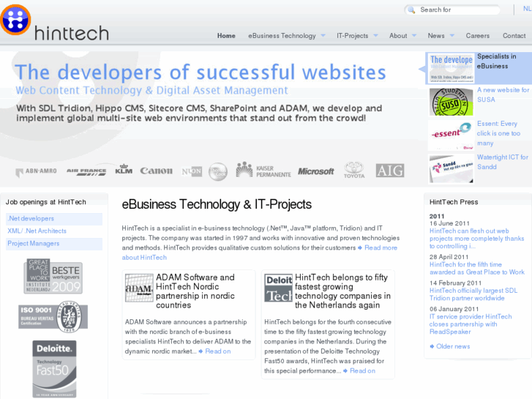532x399 pixels.
Task: Open the Careers menu item
Action: point(477,36)
